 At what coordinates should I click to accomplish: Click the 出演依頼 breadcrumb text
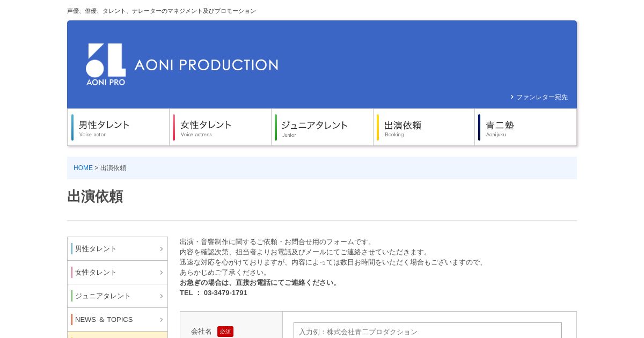click(113, 168)
